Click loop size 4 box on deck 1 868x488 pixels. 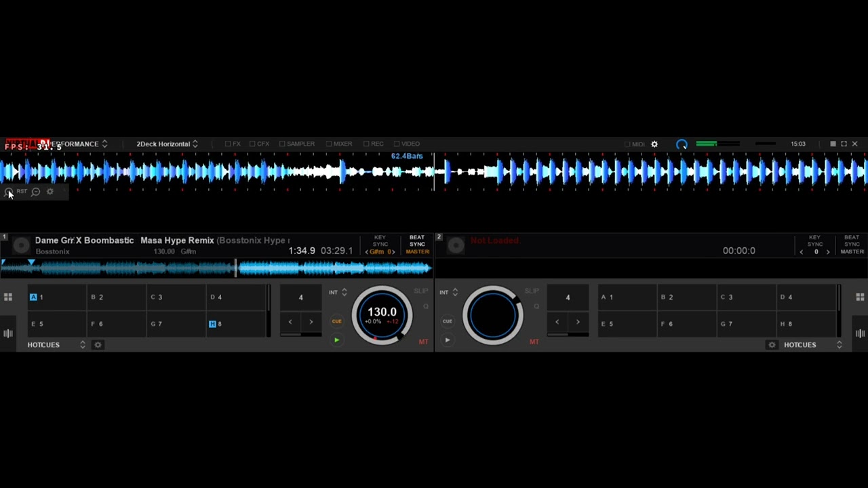coord(301,297)
